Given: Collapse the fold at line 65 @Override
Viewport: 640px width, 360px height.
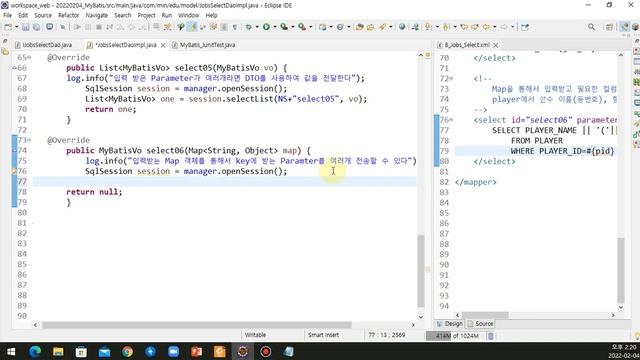Looking at the screenshot, I should pyautogui.click(x=29, y=58).
